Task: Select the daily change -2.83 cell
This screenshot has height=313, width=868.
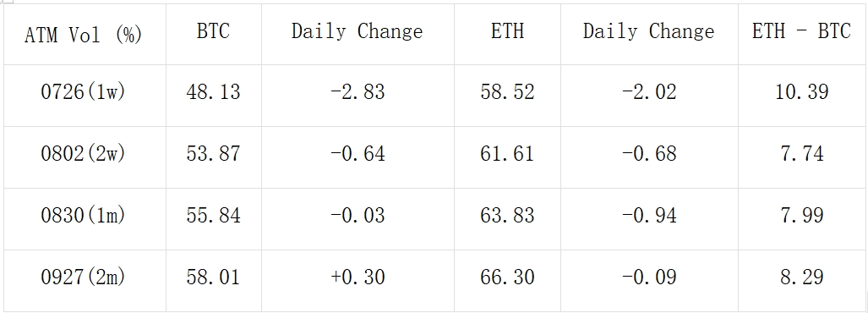Action: tap(358, 96)
